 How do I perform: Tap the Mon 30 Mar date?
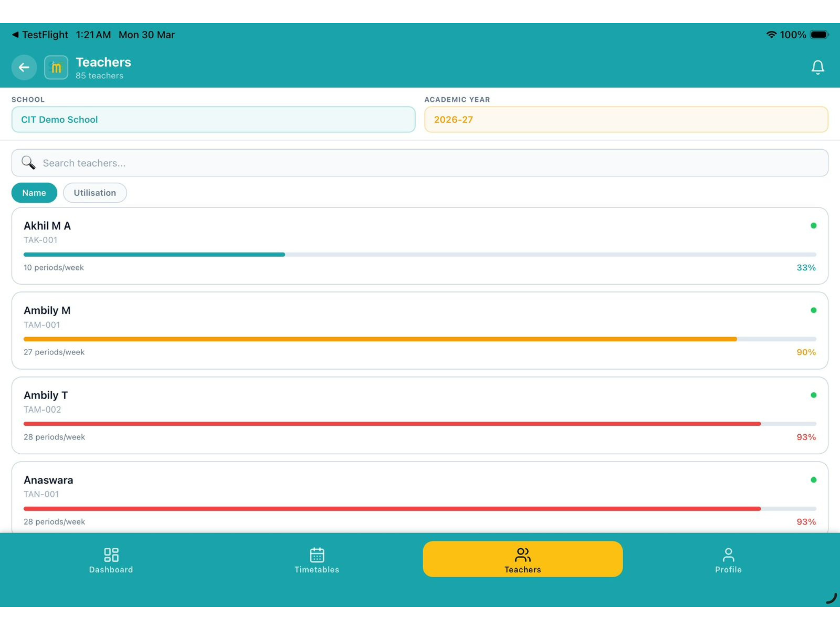(x=147, y=34)
